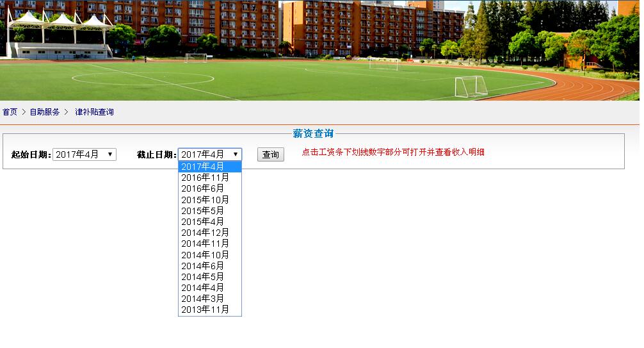Select 2014年6月 option
Screen dimensions: 644x348
pyautogui.click(x=210, y=266)
